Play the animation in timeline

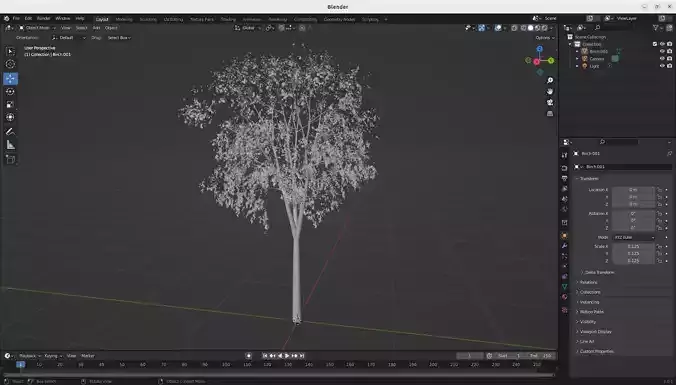[287, 356]
